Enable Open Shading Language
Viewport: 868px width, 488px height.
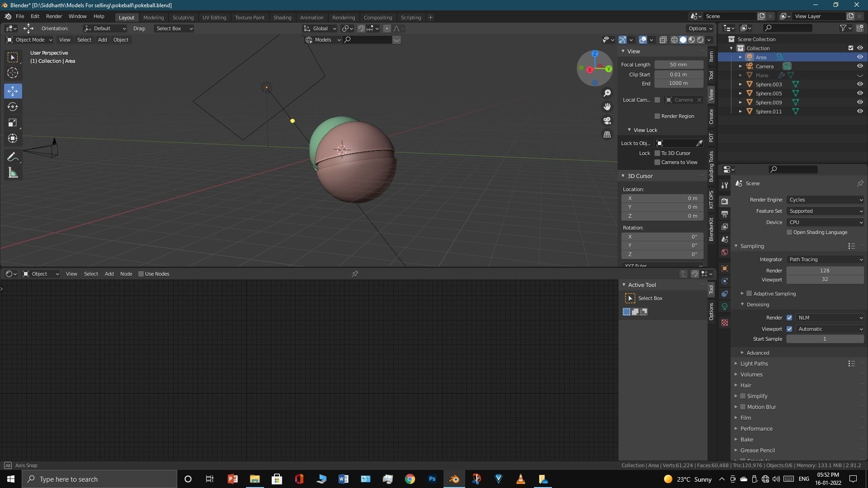(789, 232)
